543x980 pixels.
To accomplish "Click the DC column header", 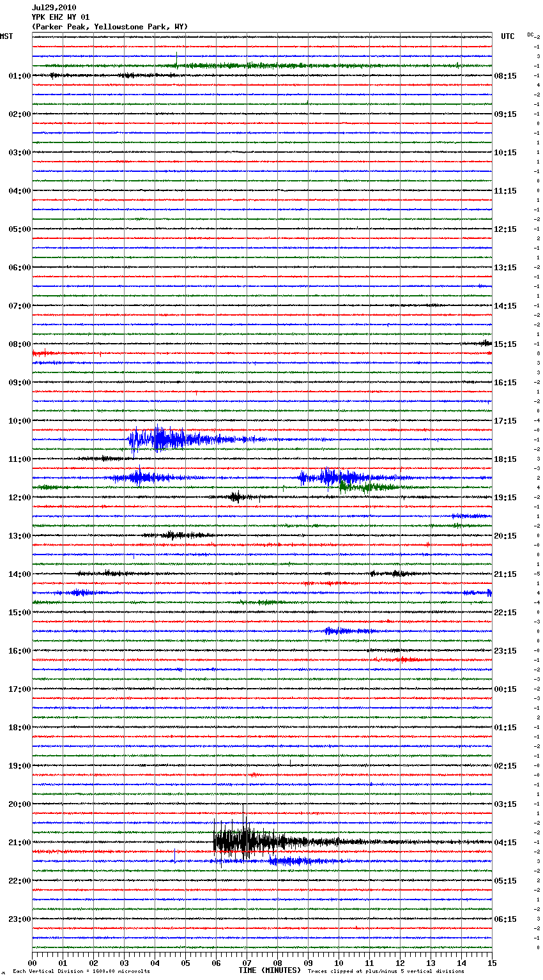I will point(530,34).
